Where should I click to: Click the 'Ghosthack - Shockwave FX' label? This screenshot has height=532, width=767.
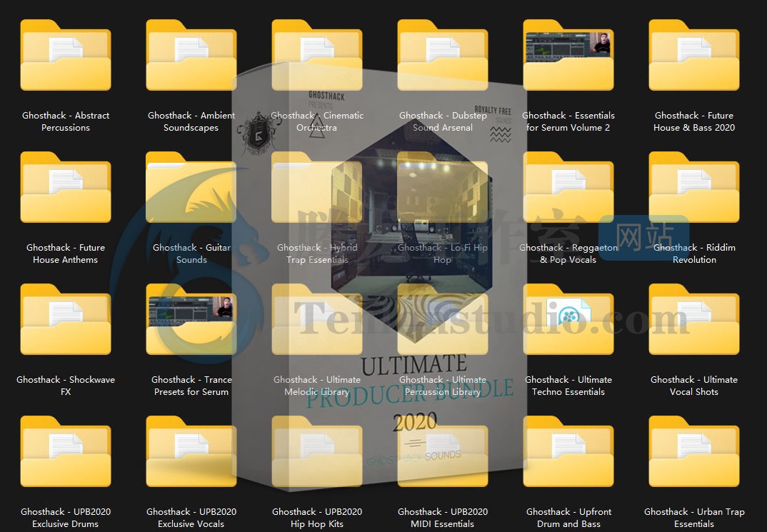point(66,386)
